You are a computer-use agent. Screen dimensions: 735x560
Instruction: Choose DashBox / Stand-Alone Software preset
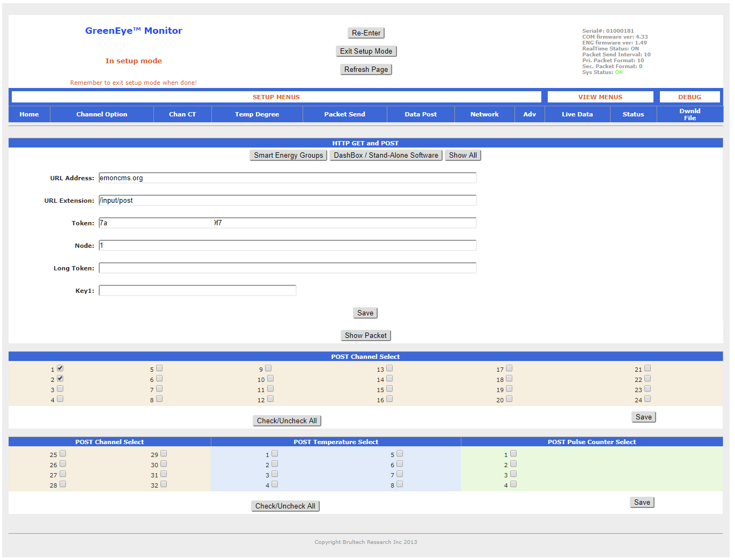[386, 156]
